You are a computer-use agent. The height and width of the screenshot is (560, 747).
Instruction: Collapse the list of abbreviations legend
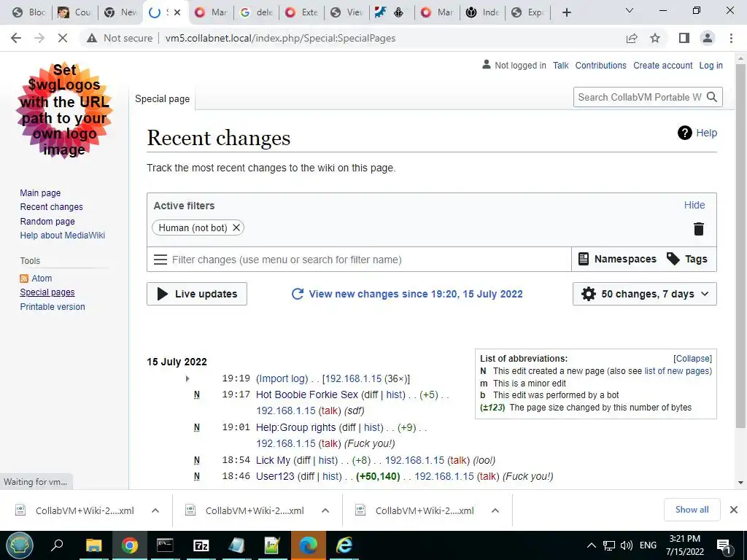click(x=692, y=359)
